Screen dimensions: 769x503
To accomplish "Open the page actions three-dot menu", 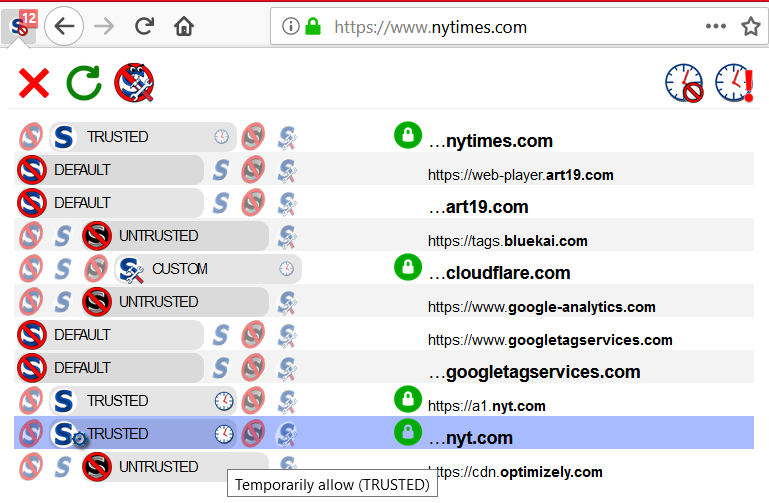I will [715, 27].
